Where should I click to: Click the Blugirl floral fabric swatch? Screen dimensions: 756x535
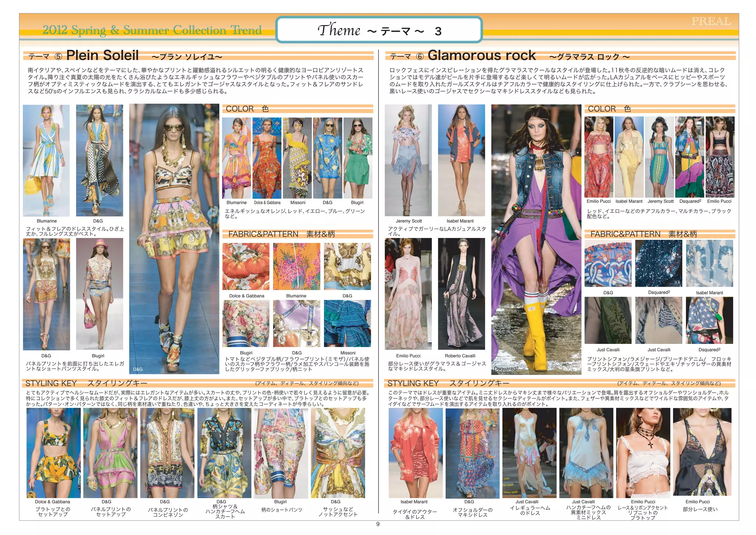click(x=246, y=323)
